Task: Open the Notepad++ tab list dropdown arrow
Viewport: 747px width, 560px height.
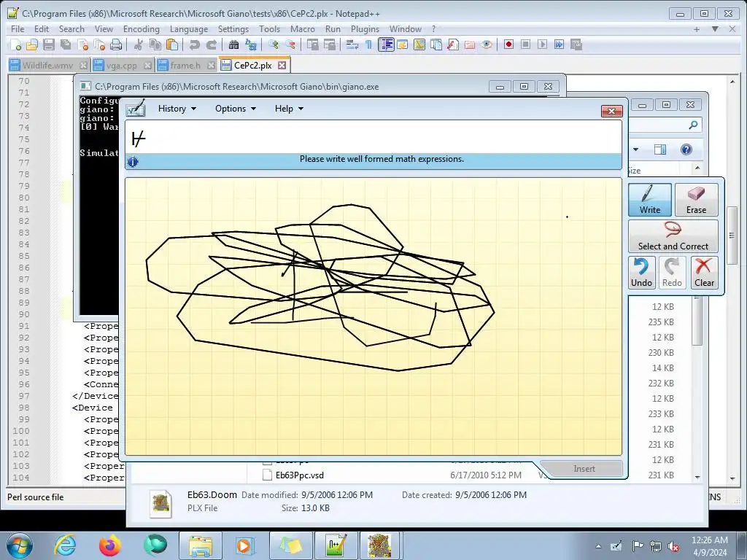Action: point(715,29)
